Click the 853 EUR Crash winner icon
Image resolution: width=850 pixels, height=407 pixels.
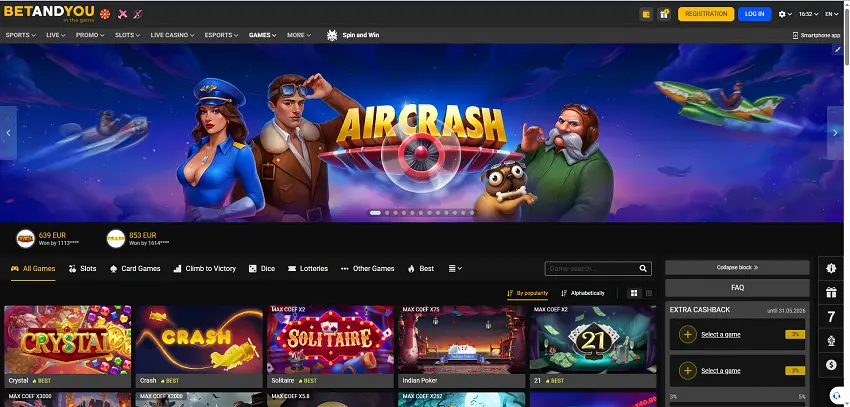[115, 239]
